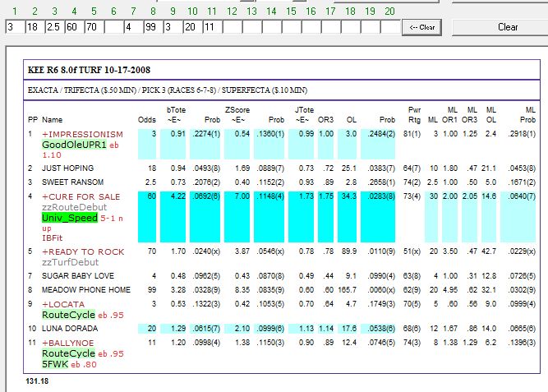Click the total '131.18' below the table

37,381
